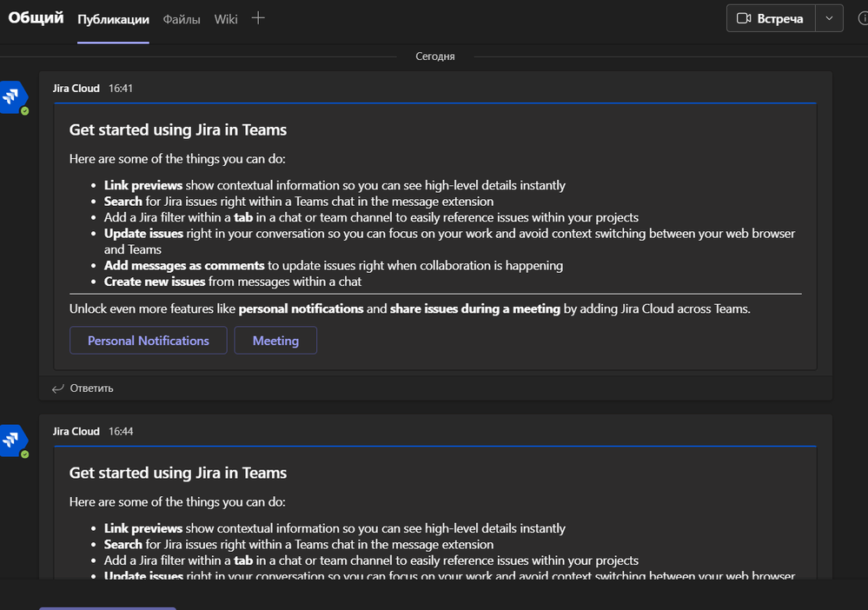Click 'Create new issues' bullet text
Image resolution: width=868 pixels, height=610 pixels.
[233, 282]
